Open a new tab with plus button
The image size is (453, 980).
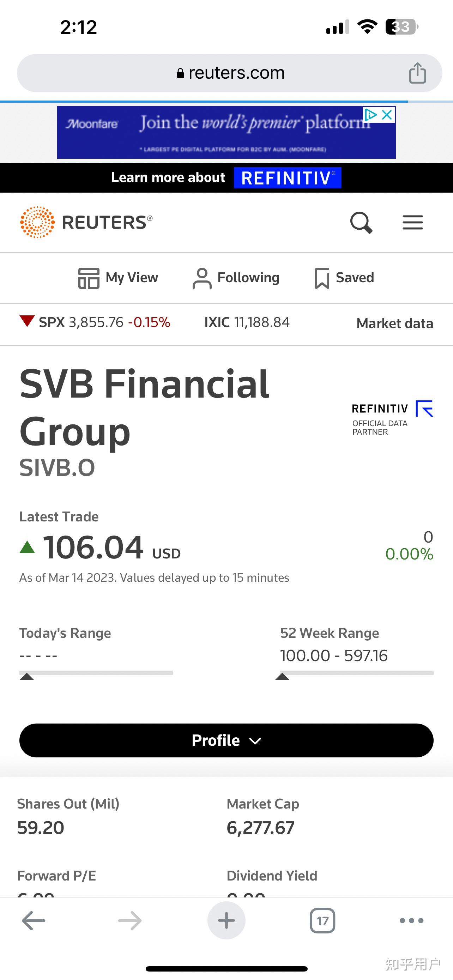[x=226, y=921]
